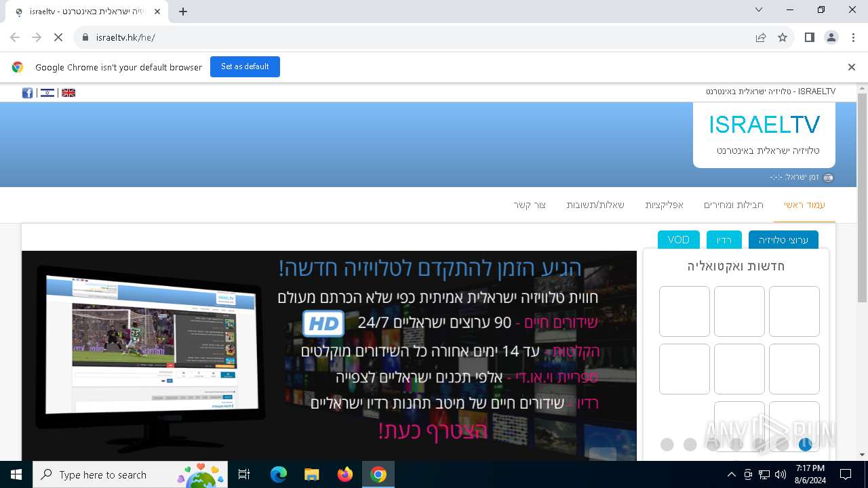Open Chrome side panel

tap(809, 37)
